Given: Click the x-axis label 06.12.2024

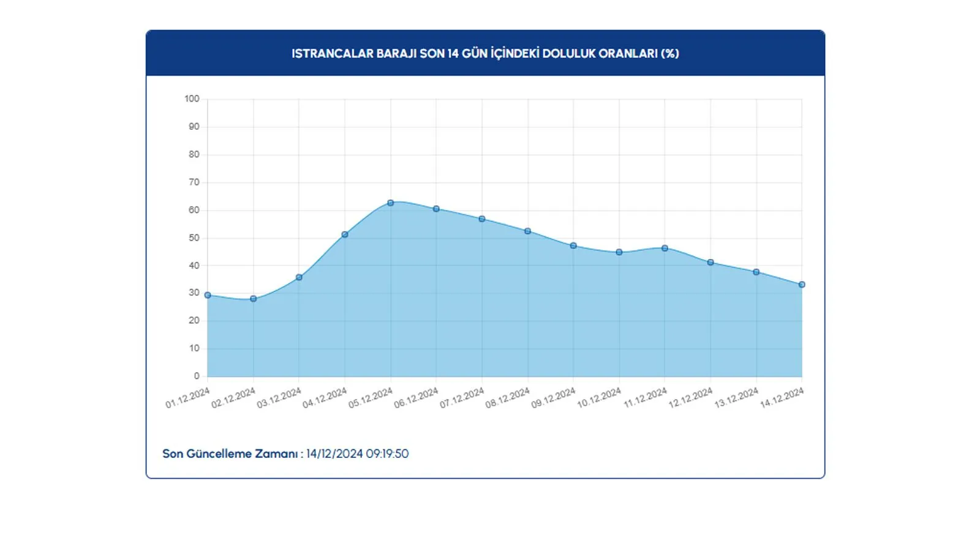Looking at the screenshot, I should (x=416, y=398).
